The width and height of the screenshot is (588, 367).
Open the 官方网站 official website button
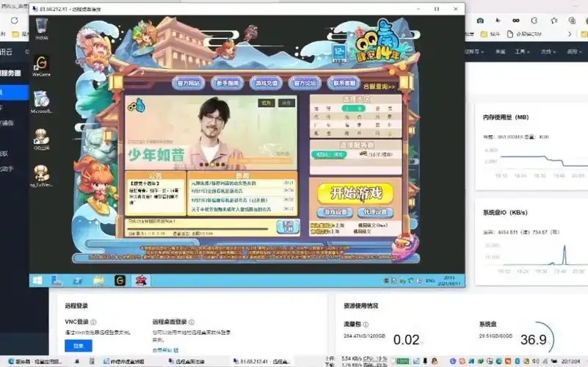click(x=188, y=83)
